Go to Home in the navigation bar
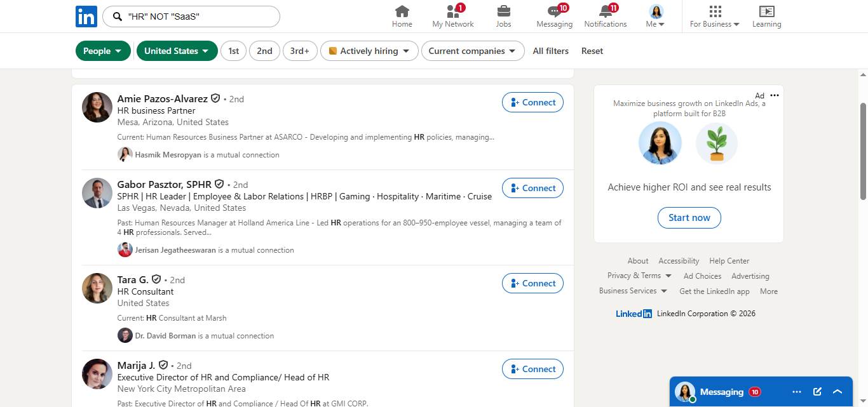This screenshot has width=868, height=407. pyautogui.click(x=402, y=17)
